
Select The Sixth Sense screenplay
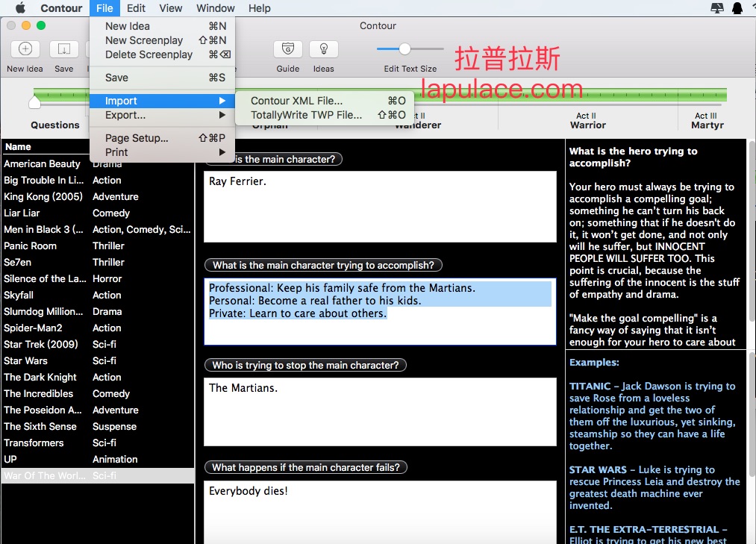tap(98, 426)
